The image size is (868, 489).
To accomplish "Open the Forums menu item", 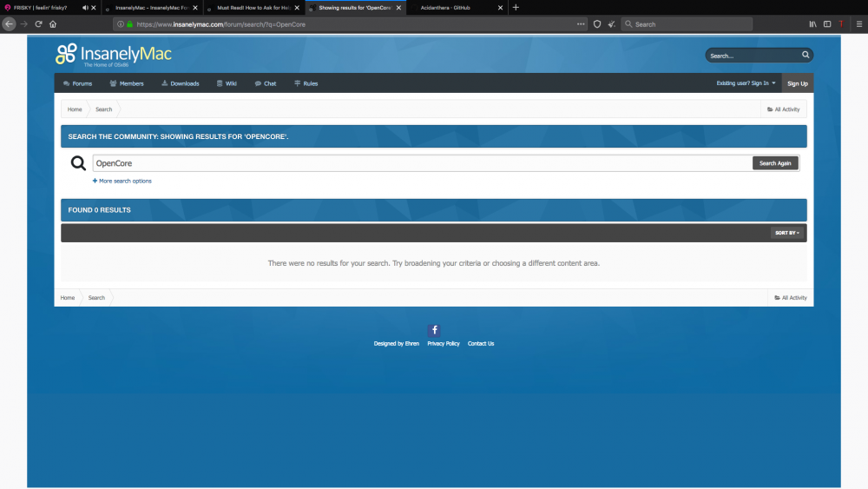I will pyautogui.click(x=77, y=83).
